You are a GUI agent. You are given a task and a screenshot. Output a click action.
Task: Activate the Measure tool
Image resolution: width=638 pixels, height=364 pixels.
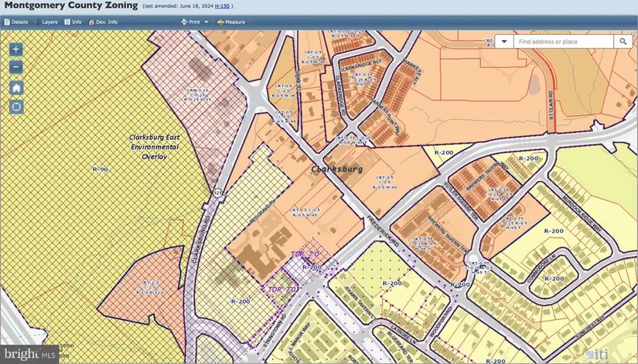click(x=231, y=22)
